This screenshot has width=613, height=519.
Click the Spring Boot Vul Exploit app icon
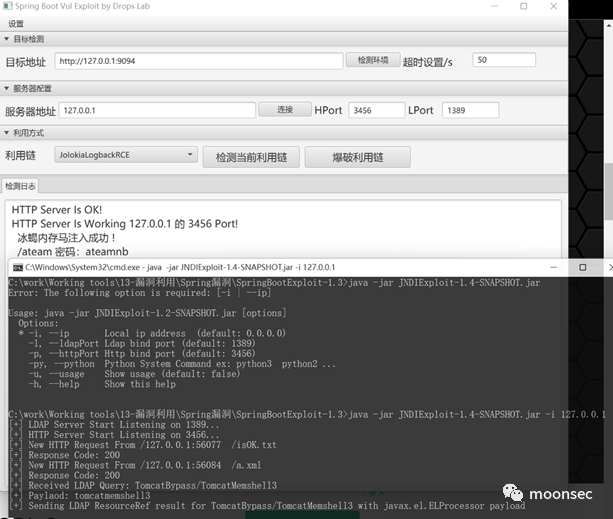click(7, 6)
